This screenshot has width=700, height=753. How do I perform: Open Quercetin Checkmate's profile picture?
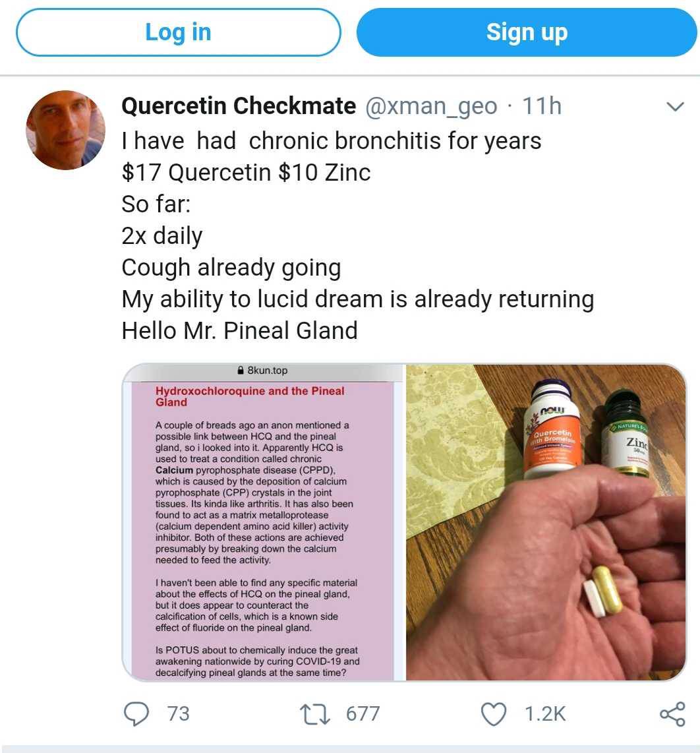[x=66, y=130]
